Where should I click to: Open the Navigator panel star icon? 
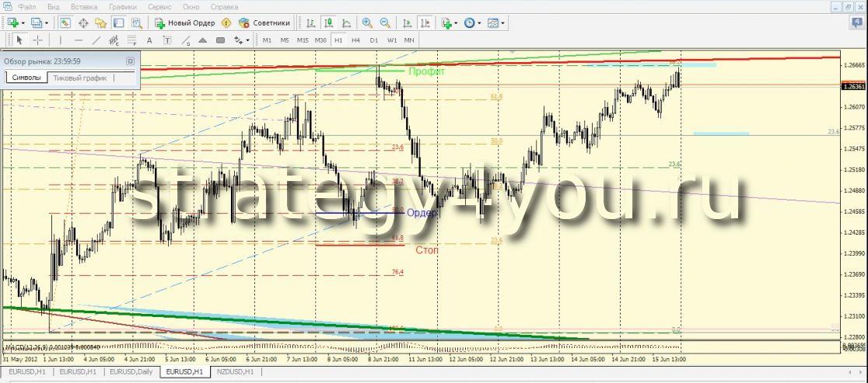100,23
